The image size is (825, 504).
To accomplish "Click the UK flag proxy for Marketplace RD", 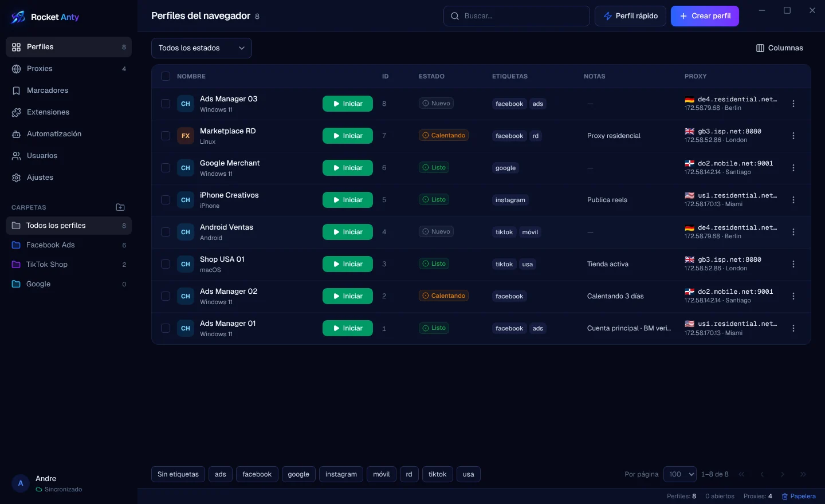I will tap(690, 131).
